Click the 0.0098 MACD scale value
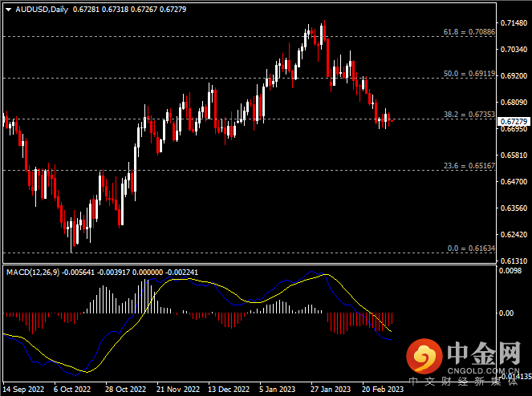 click(x=514, y=271)
